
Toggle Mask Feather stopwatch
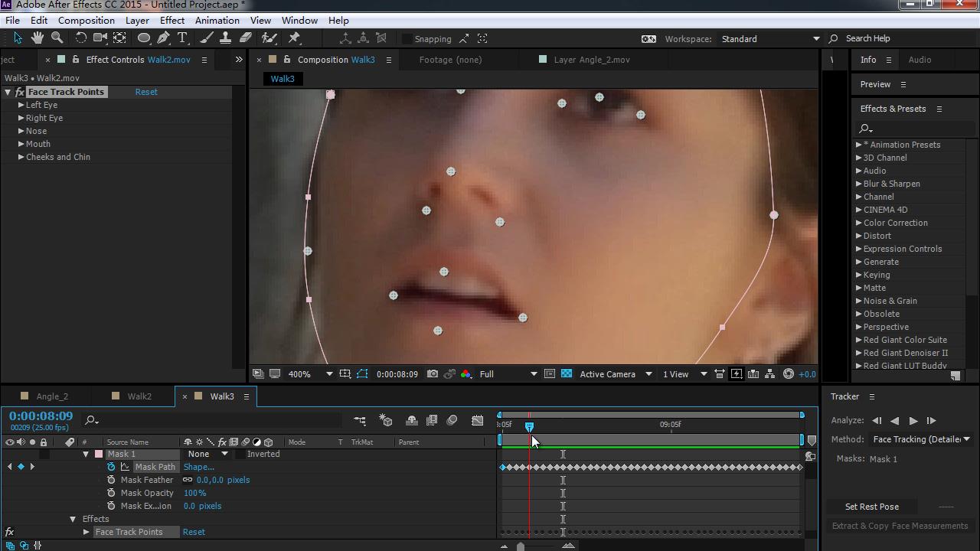(x=111, y=480)
